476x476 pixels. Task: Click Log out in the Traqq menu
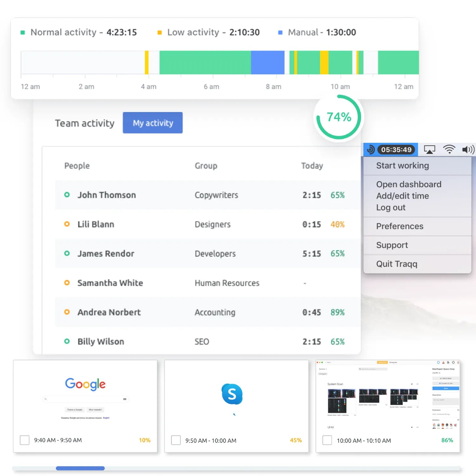391,207
